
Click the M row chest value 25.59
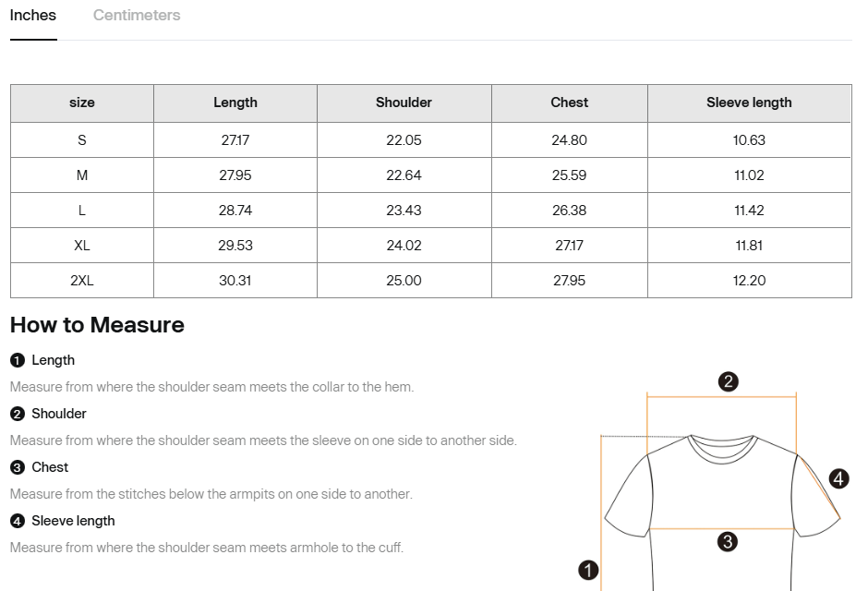(569, 175)
